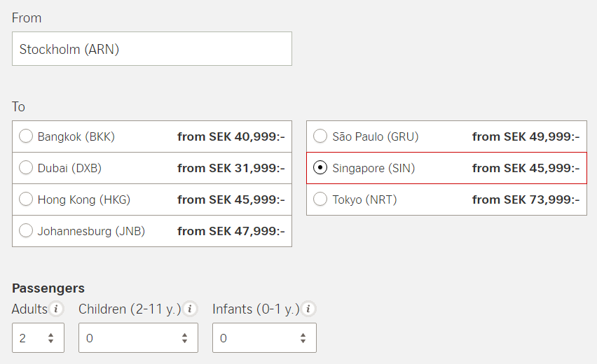Click info icon next to Infants label
The image size is (597, 364).
coord(309,309)
